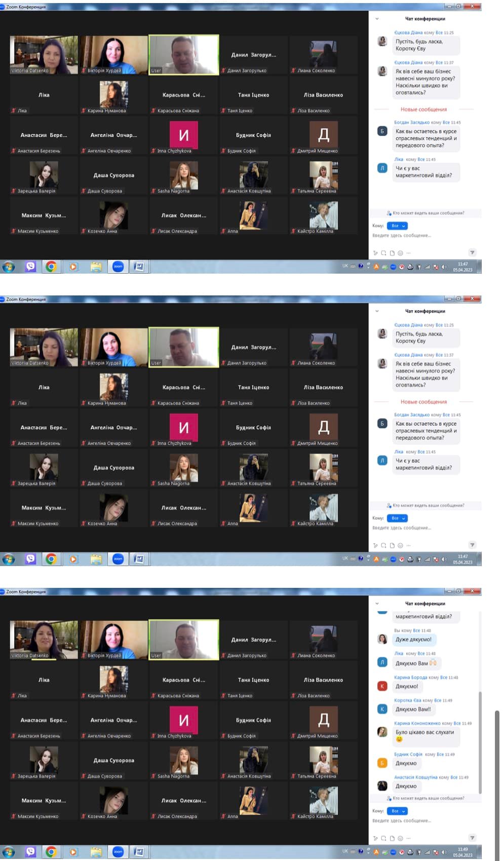This screenshot has height=861, width=504.
Task: Click the 'Дуже дякуємо!' chat message
Action: 414,640
